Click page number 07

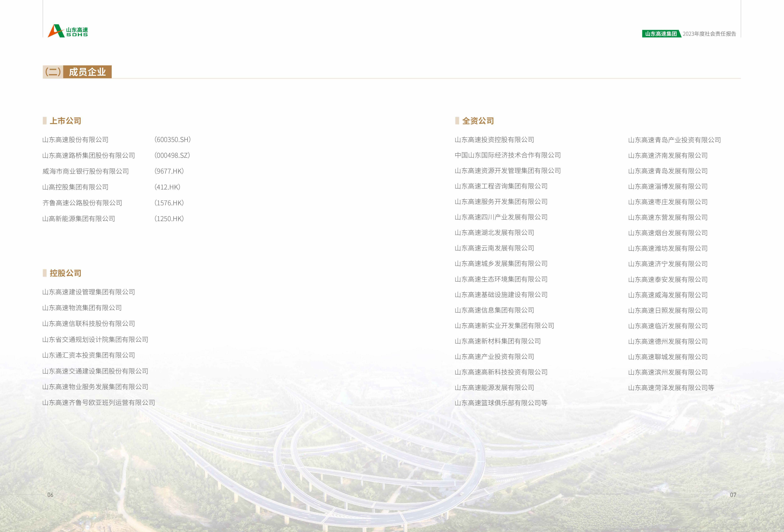pos(733,495)
